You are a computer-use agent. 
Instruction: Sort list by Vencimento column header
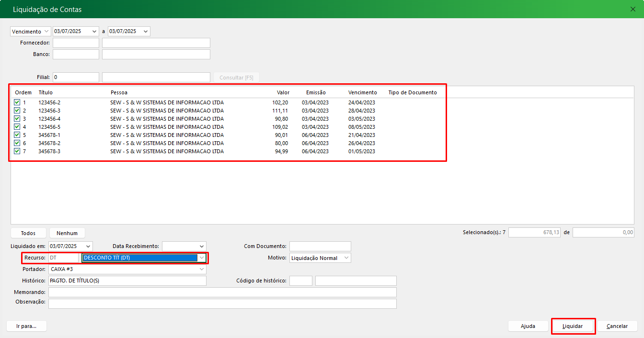pyautogui.click(x=362, y=92)
